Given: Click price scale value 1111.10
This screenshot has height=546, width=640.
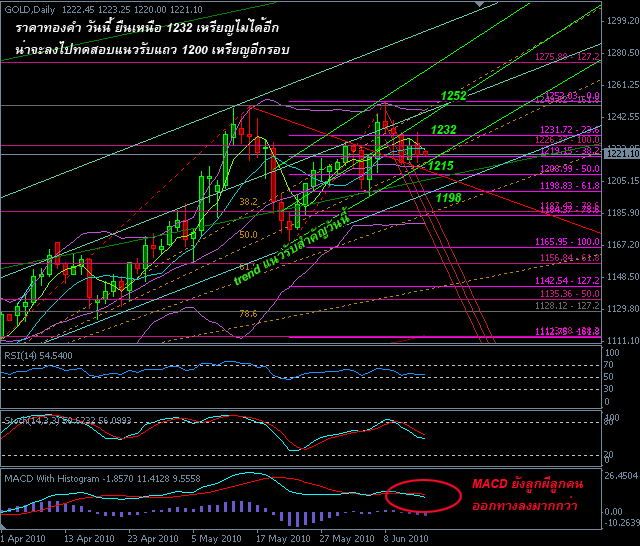Looking at the screenshot, I should (623, 340).
